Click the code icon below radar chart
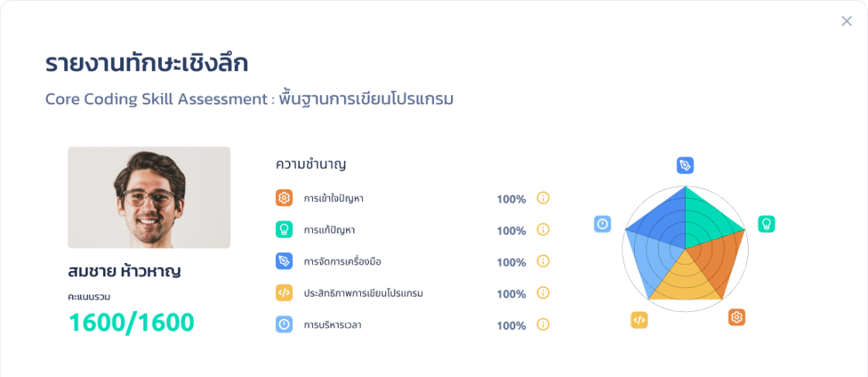This screenshot has width=868, height=377. click(639, 320)
